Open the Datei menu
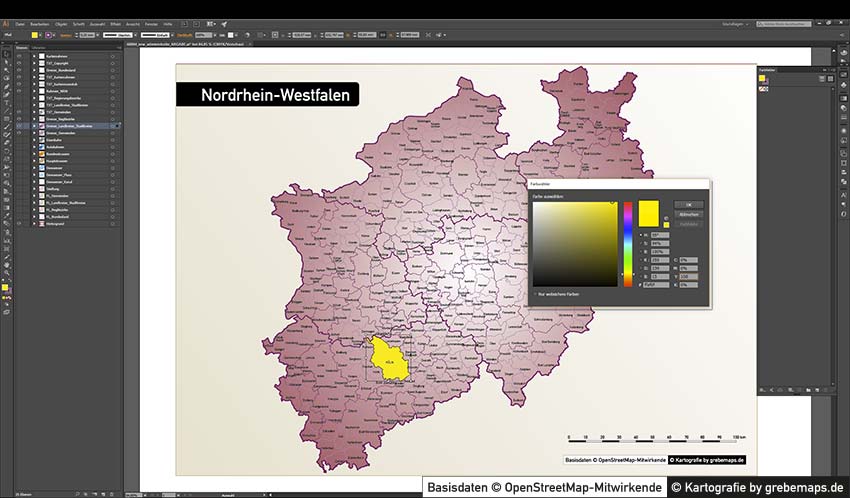 [x=20, y=23]
